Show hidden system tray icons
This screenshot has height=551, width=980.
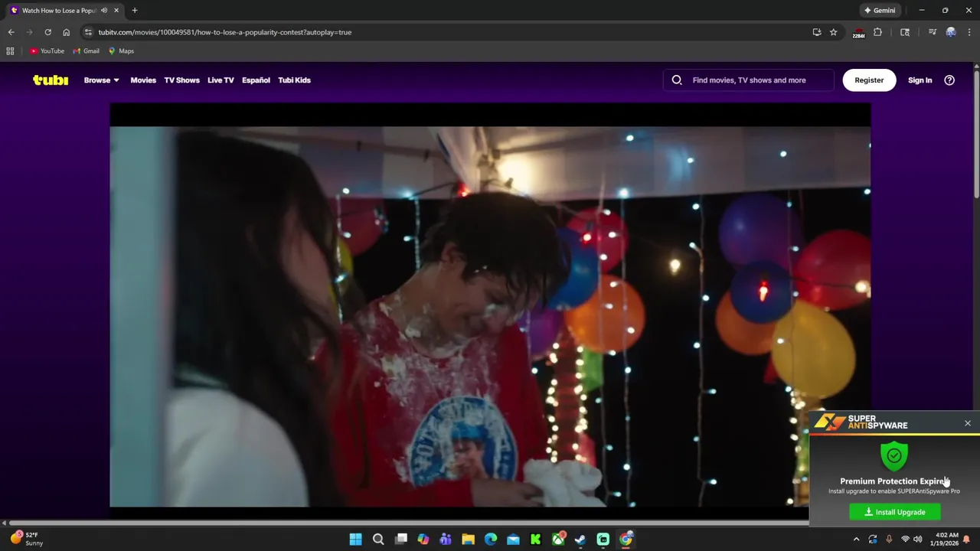pos(856,540)
